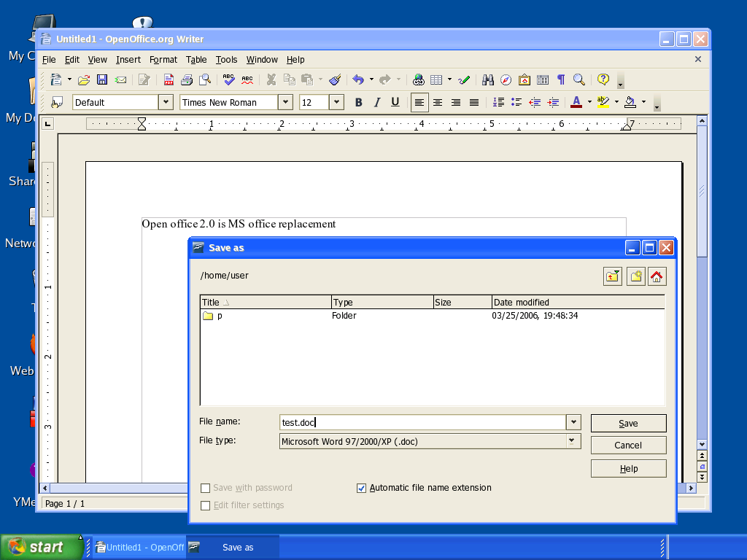
Task: Click the Print File Directly icon
Action: (187, 79)
